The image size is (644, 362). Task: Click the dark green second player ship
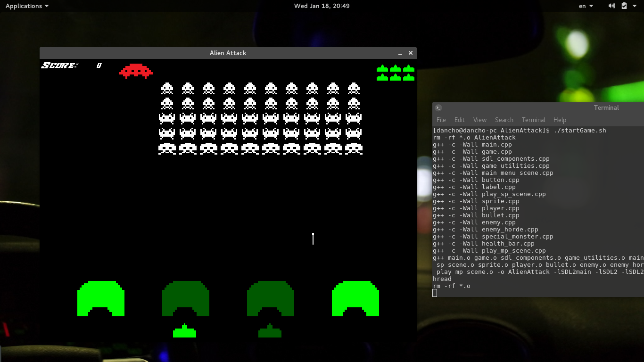tap(270, 331)
